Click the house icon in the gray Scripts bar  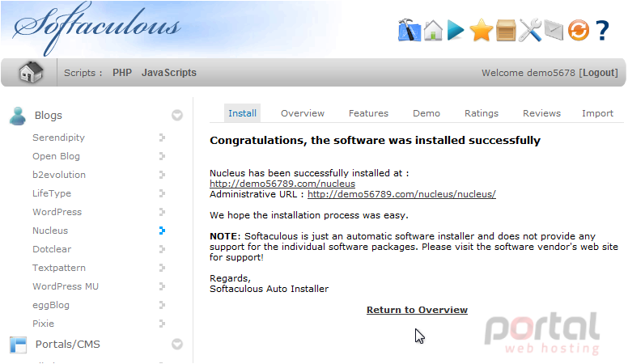[32, 72]
